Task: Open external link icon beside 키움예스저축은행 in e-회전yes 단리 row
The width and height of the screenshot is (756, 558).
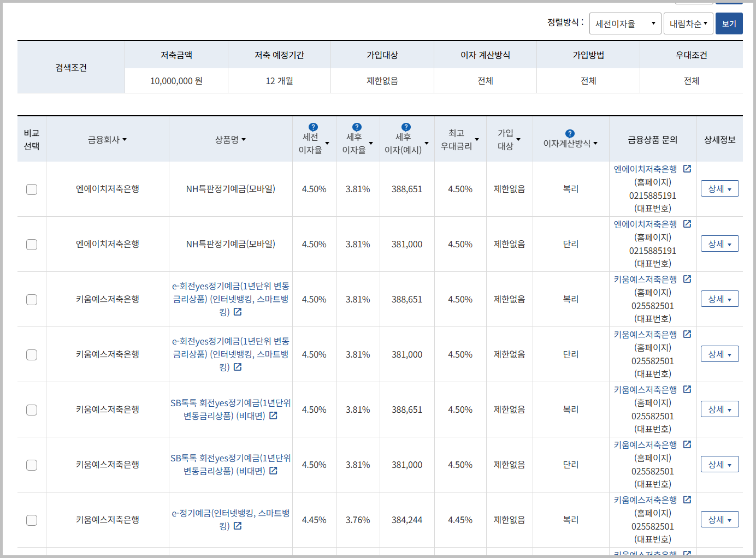Action: [687, 334]
